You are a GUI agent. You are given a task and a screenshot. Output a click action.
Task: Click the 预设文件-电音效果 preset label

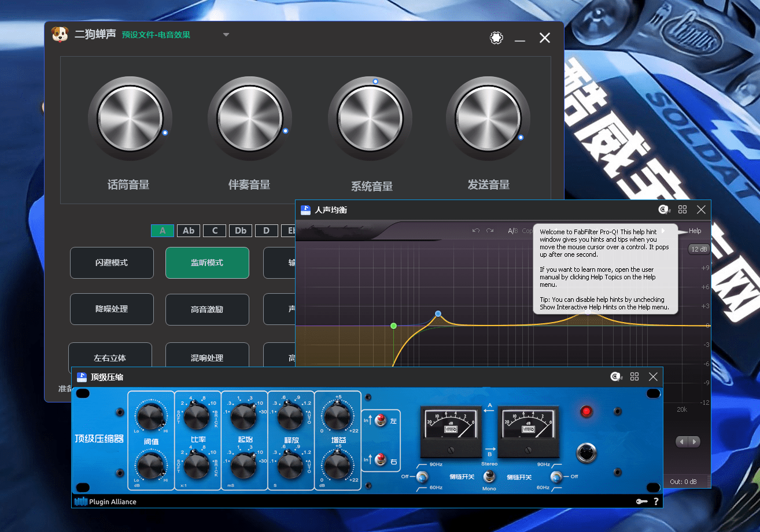(x=156, y=35)
